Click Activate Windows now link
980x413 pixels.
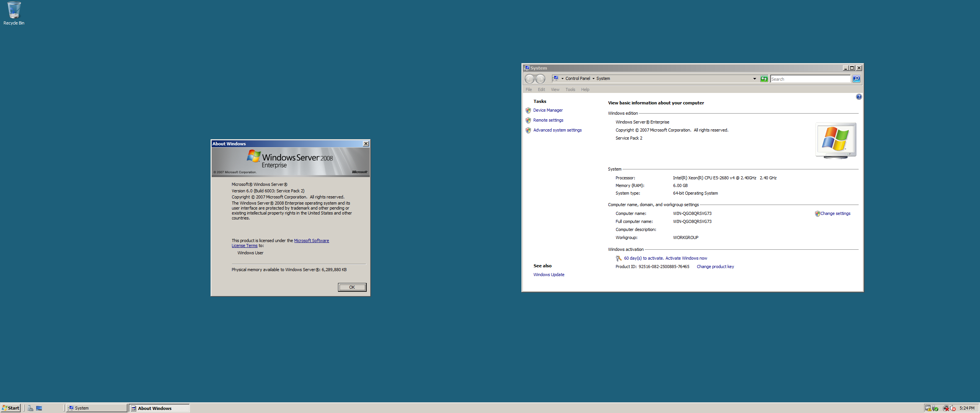click(686, 258)
